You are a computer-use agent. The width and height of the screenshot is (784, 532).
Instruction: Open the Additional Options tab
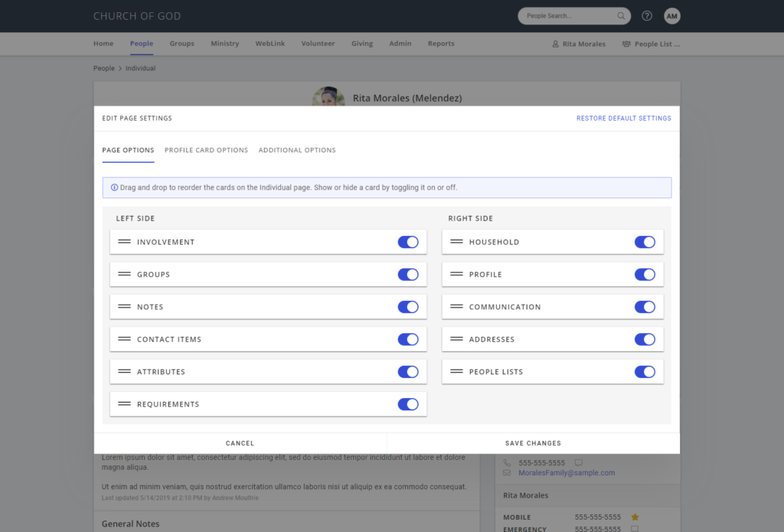297,150
